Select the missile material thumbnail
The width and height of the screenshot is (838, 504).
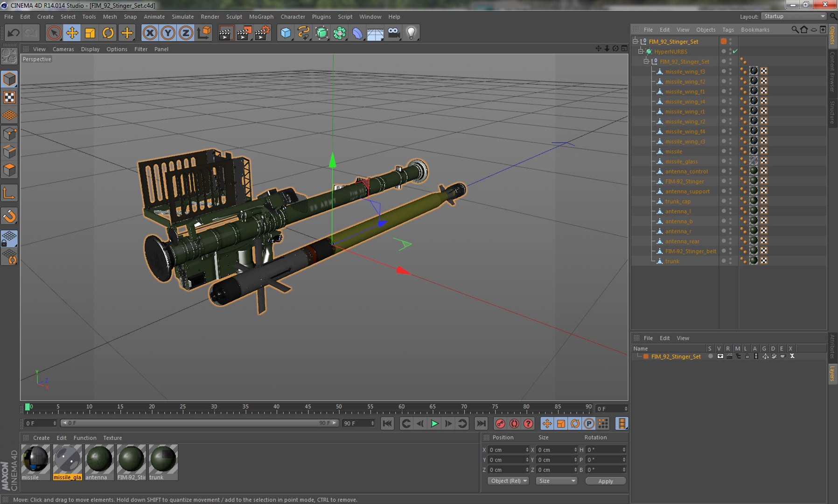coord(35,462)
